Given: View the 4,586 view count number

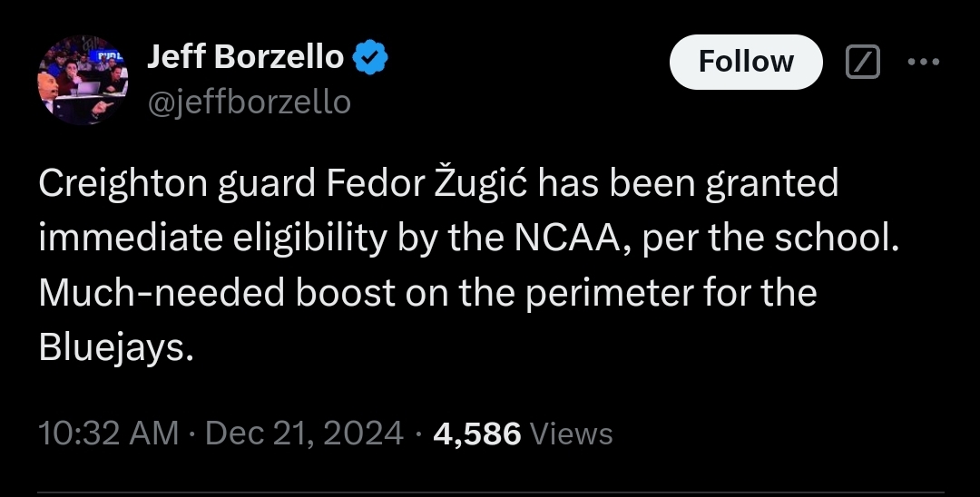Looking at the screenshot, I should point(477,434).
